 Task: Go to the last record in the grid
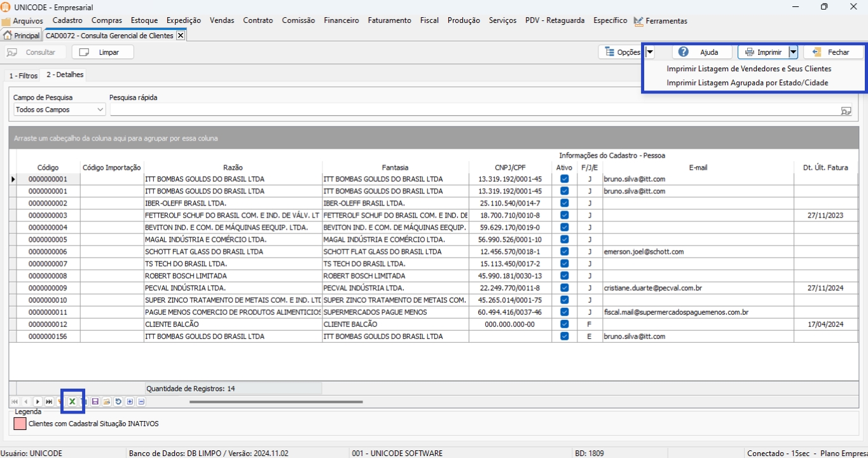pyautogui.click(x=49, y=402)
